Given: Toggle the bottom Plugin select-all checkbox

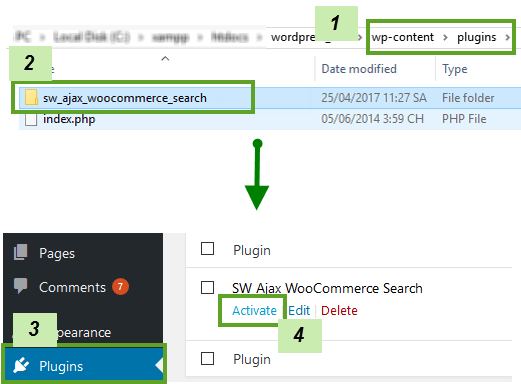Looking at the screenshot, I should coord(207,359).
